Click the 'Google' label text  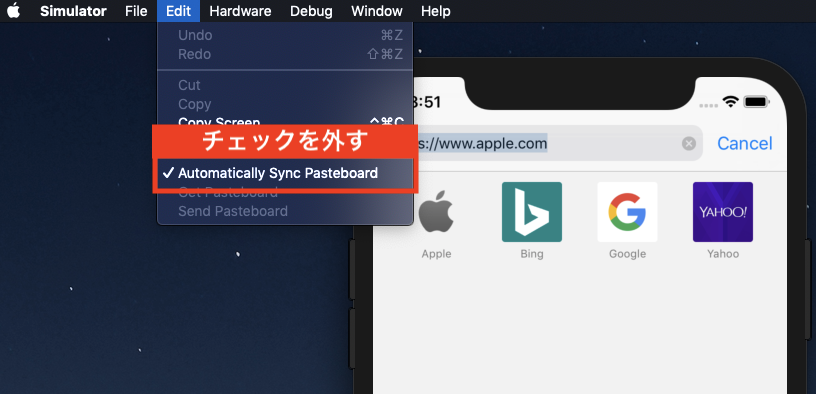tap(628, 254)
